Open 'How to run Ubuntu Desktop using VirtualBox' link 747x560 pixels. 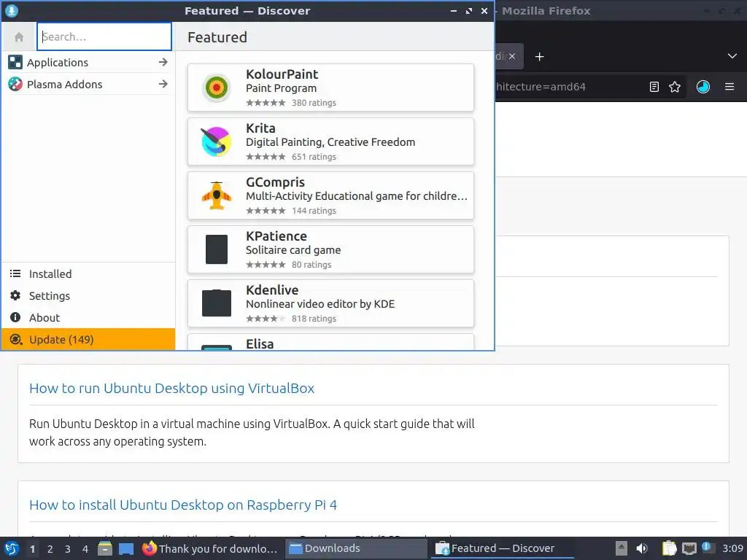(x=171, y=388)
